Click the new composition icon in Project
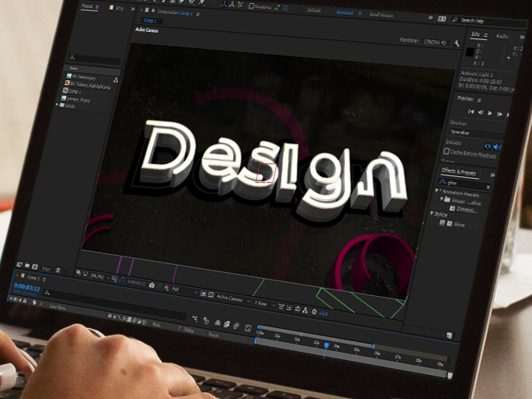The width and height of the screenshot is (532, 399). 35,266
